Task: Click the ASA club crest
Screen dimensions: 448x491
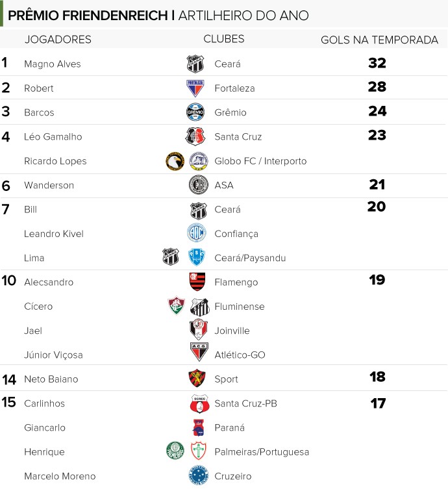Action: point(199,184)
